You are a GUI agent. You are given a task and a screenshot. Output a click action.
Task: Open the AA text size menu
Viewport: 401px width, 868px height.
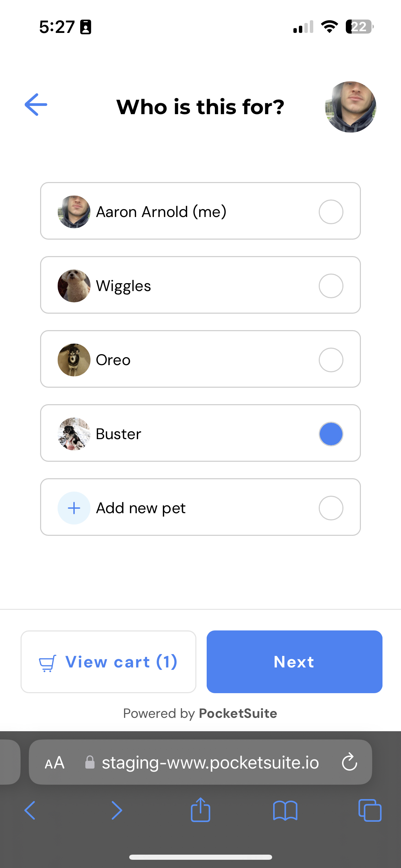tap(54, 763)
